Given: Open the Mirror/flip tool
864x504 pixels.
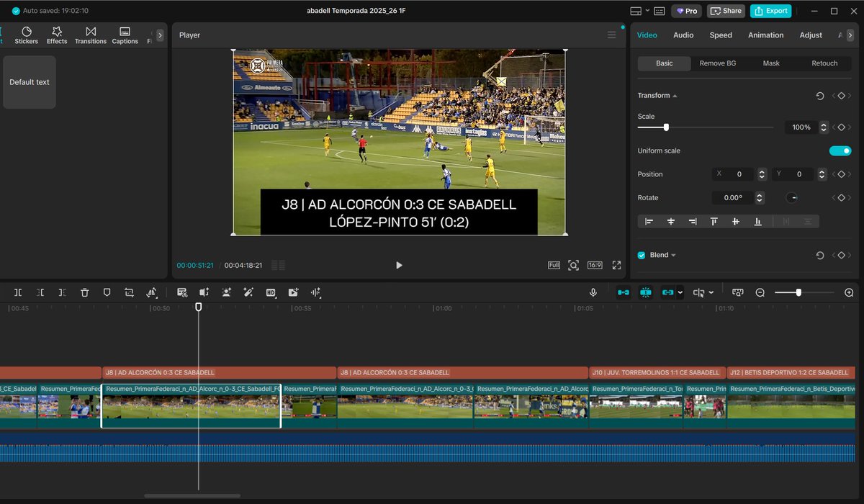Looking at the screenshot, I should [151, 292].
